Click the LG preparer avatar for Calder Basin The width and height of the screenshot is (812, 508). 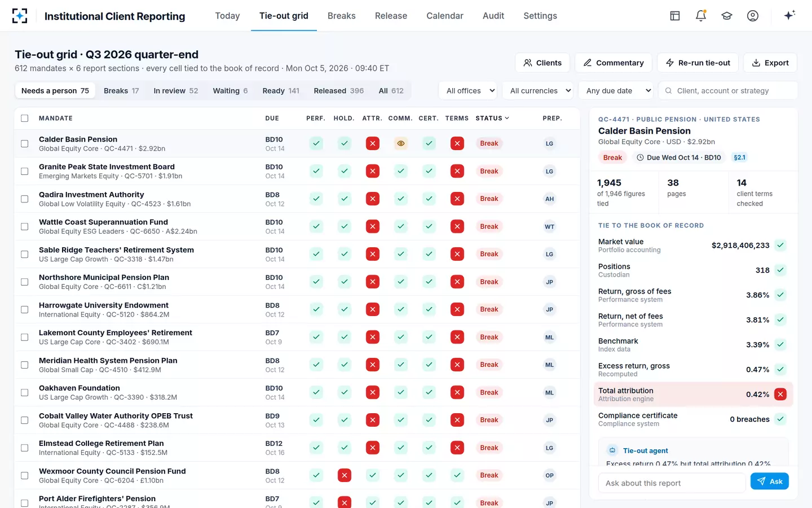(549, 143)
